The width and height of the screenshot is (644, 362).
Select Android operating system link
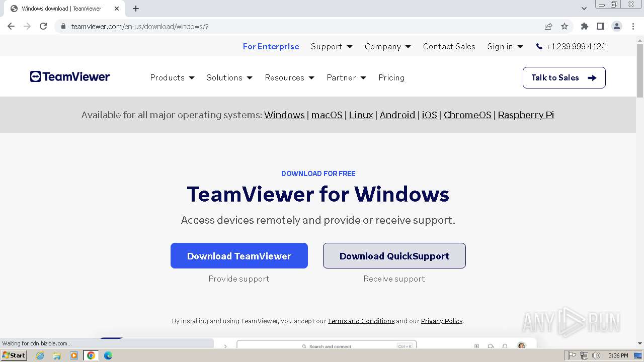[397, 115]
